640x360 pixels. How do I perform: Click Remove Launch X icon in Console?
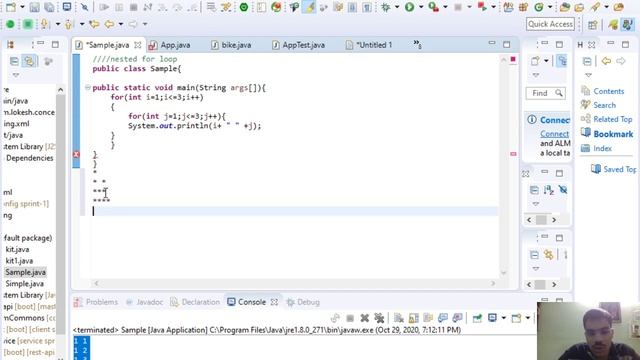(x=364, y=318)
